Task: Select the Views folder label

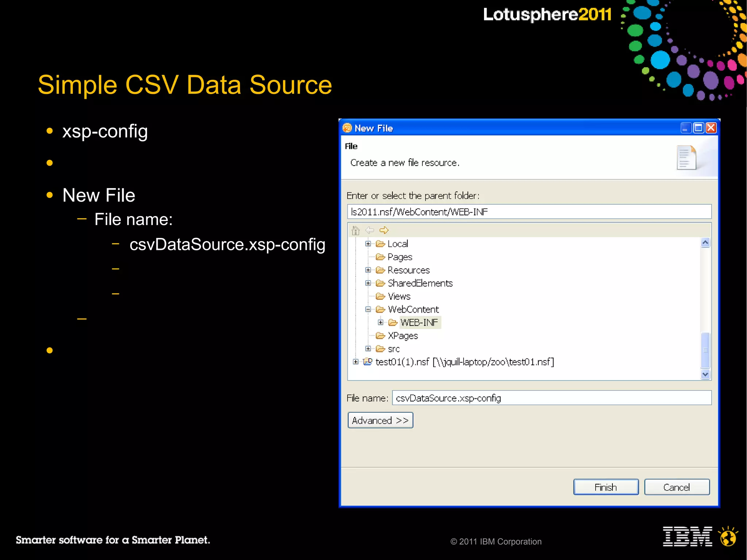Action: [399, 296]
